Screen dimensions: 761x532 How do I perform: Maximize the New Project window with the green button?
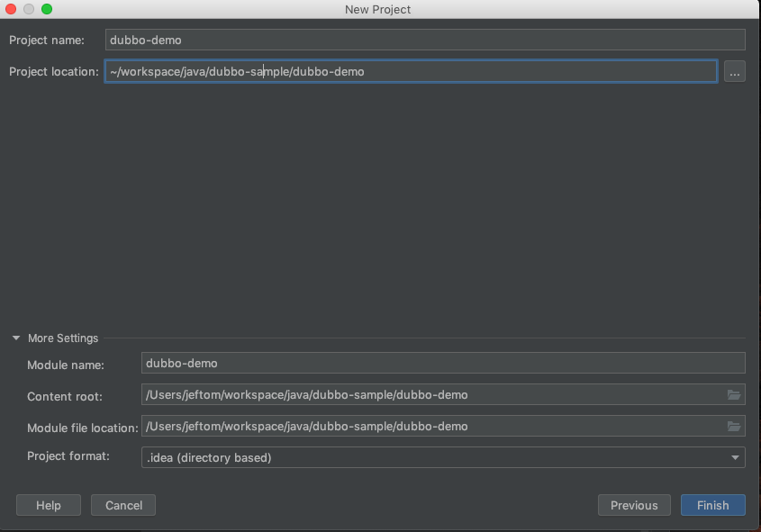[x=47, y=9]
